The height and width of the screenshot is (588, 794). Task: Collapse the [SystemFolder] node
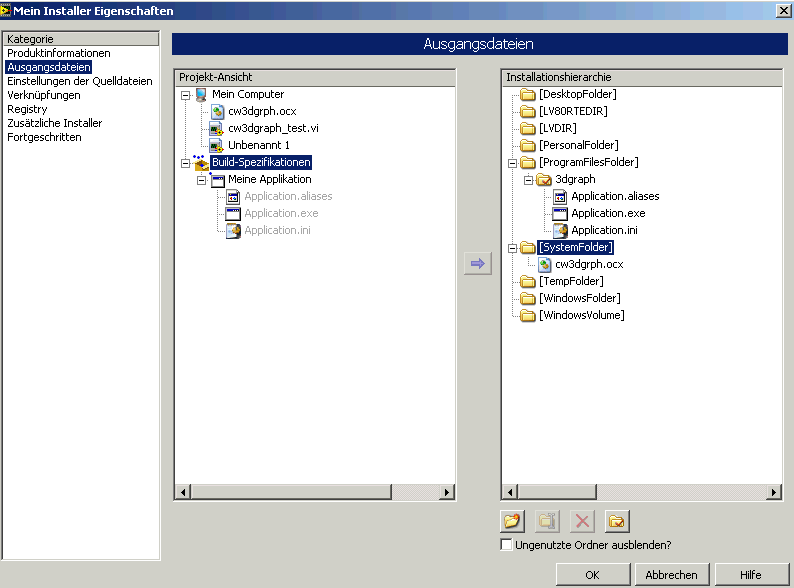coord(512,248)
